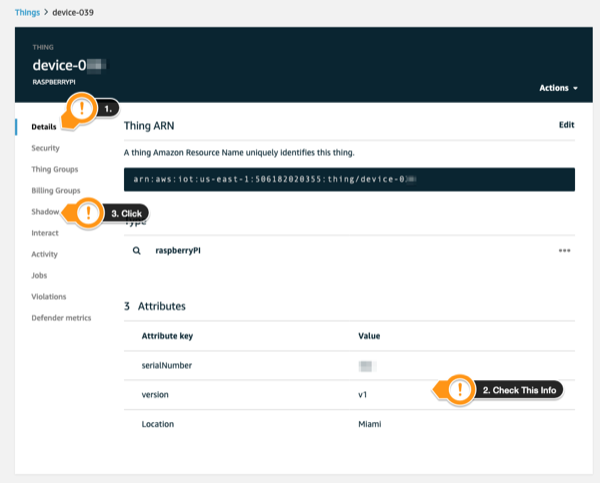Open the Shadow section
This screenshot has height=483, width=600.
45,212
